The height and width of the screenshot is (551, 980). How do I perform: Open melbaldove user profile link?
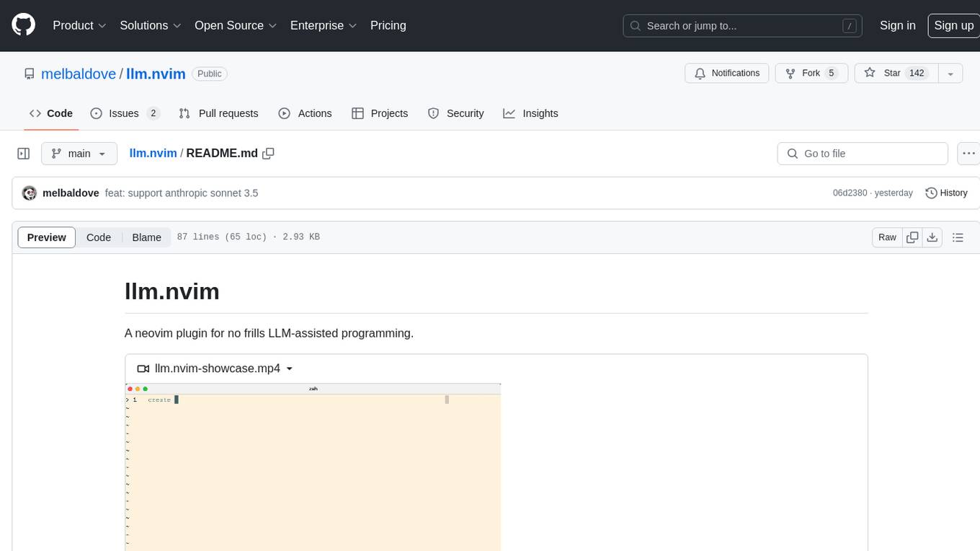click(79, 74)
